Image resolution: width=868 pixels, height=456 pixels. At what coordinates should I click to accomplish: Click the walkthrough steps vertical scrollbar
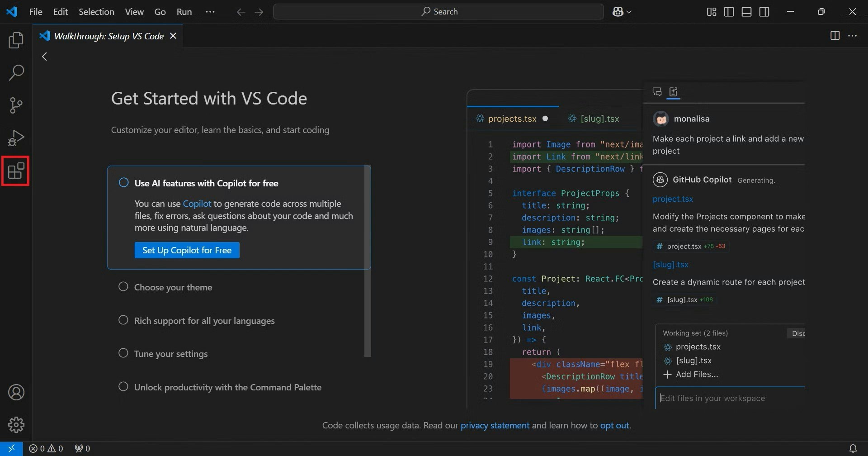click(x=368, y=261)
